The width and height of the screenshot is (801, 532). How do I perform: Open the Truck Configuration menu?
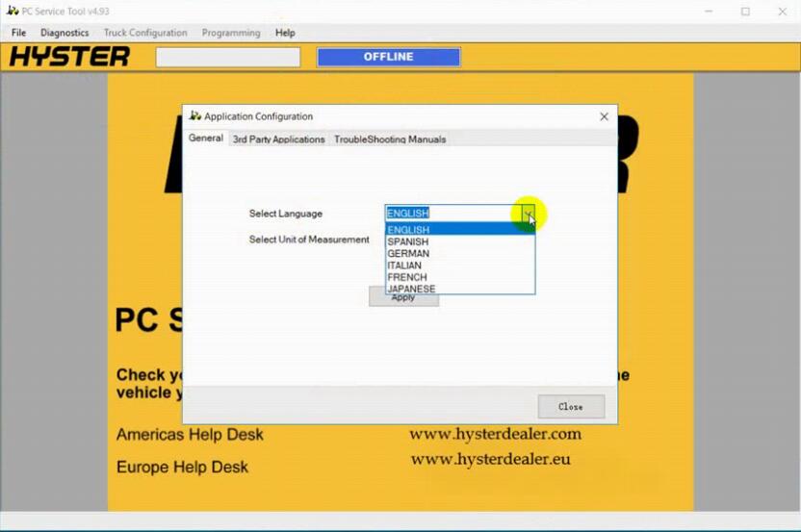[145, 33]
